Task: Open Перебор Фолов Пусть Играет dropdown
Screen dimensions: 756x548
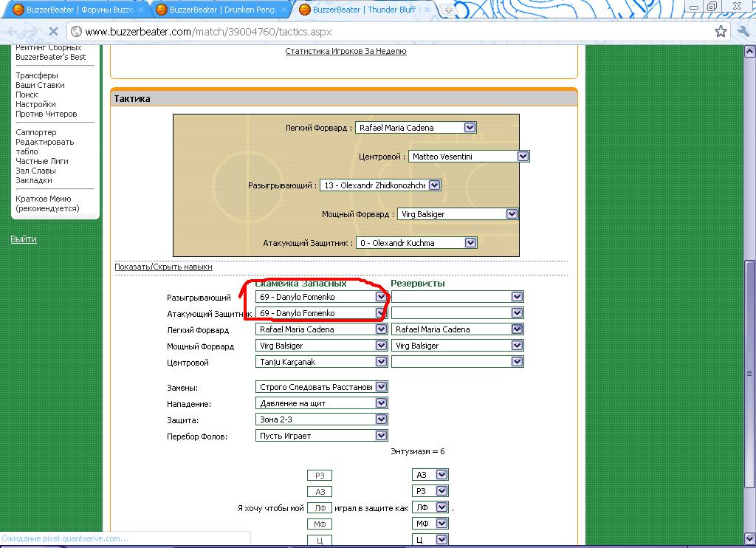Action: tap(322, 436)
